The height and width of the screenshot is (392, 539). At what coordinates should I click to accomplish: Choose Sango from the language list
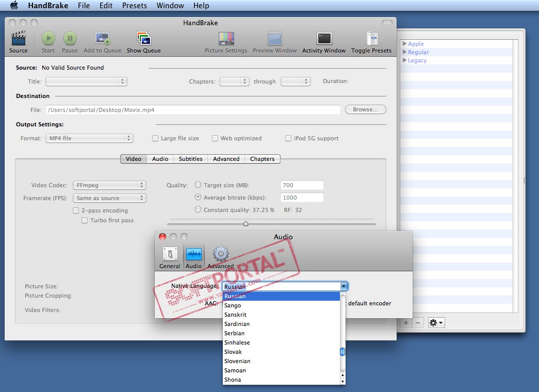tap(281, 305)
